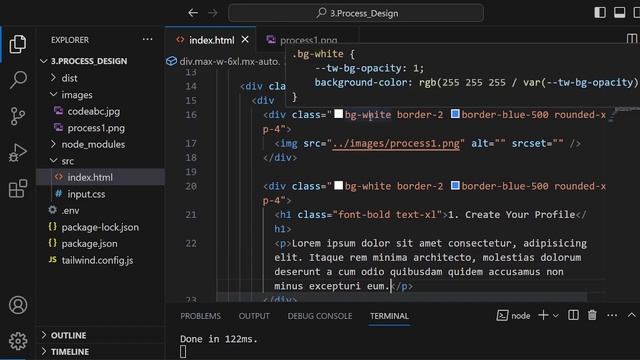Open package-lock.json file

[x=100, y=227]
